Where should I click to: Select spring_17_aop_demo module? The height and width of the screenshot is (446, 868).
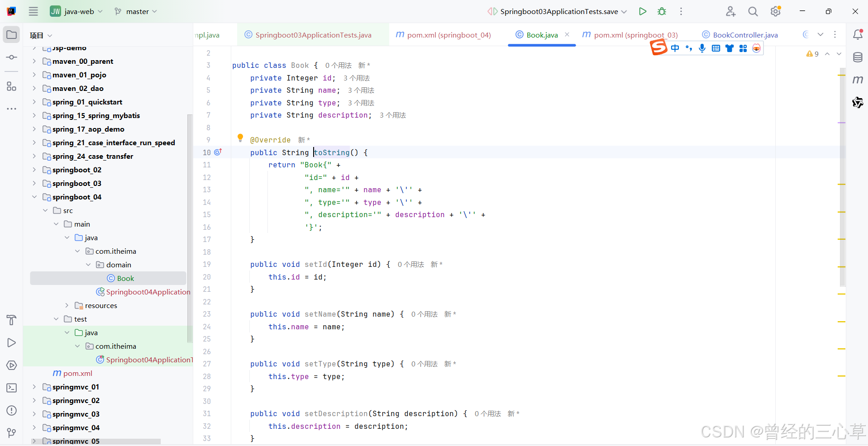(x=83, y=129)
